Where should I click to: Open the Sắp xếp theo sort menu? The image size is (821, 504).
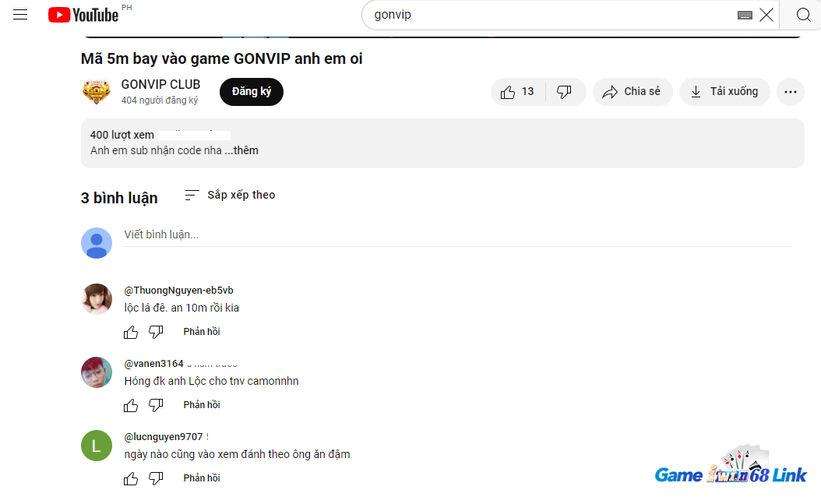(x=230, y=195)
